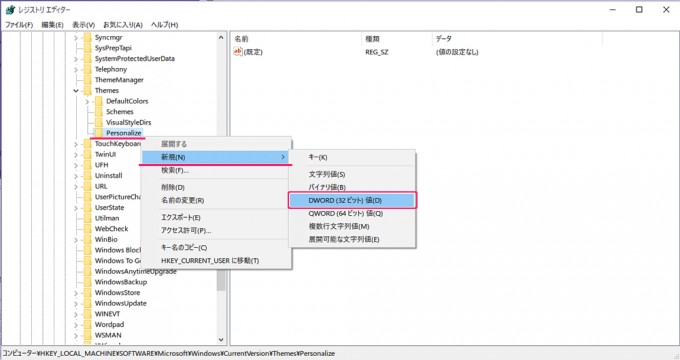Click the Wordpad folder icon
The image size is (680, 360).
[88, 324]
